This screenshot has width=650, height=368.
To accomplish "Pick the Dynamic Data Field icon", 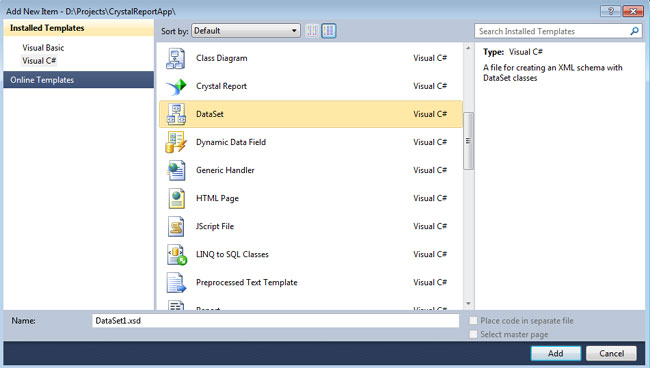I will click(176, 142).
